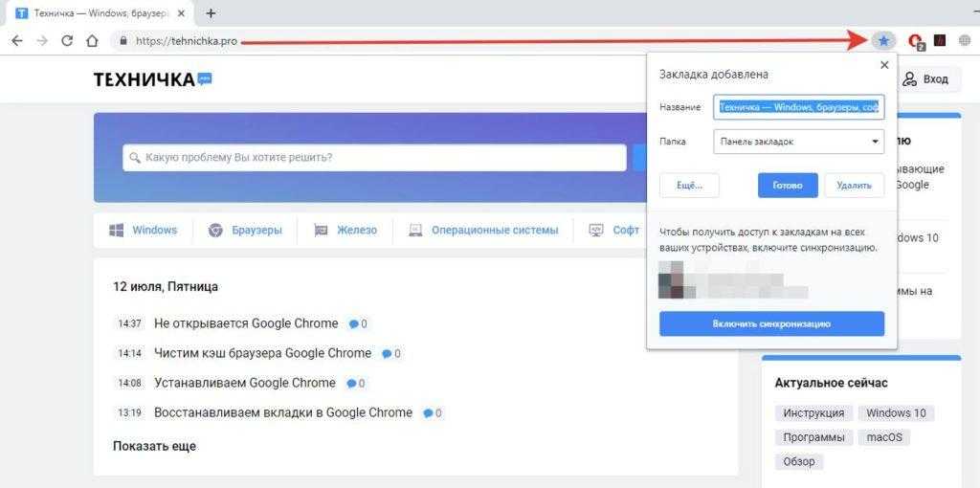Click the red Opera-style extension icon
Image resolution: width=980 pixels, height=488 pixels.
(x=916, y=41)
